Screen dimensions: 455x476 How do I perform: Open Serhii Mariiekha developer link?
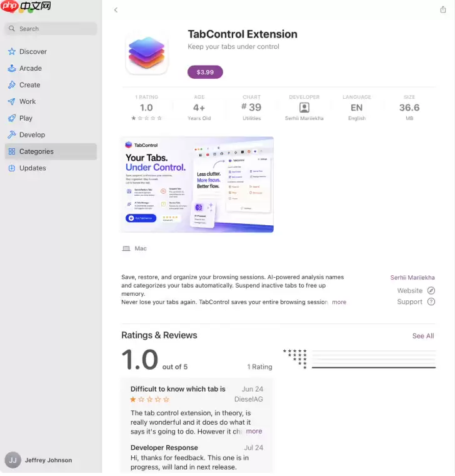click(412, 278)
